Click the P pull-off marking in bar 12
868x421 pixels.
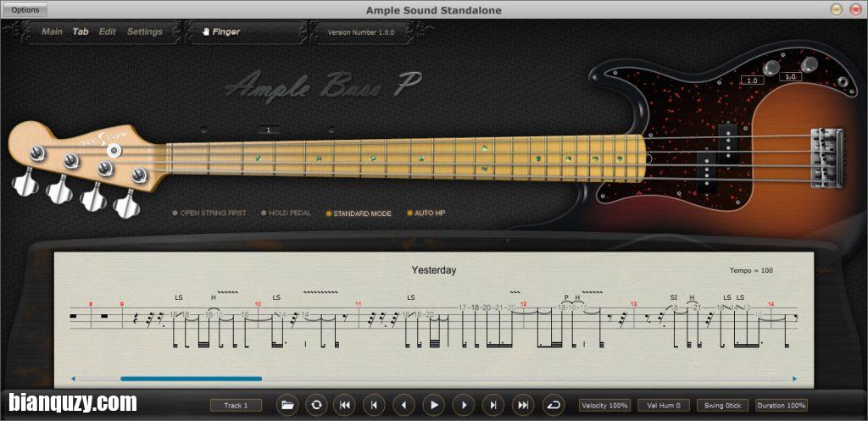tap(566, 297)
